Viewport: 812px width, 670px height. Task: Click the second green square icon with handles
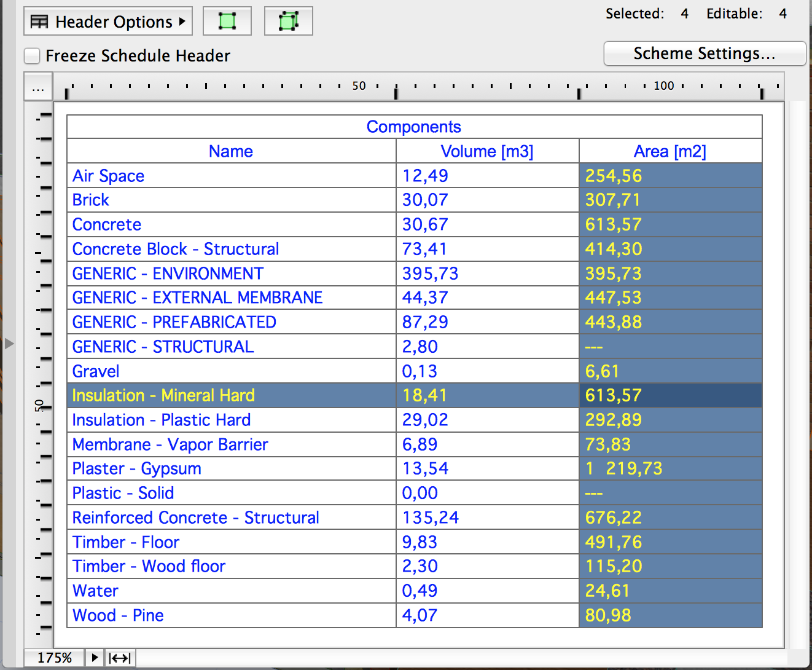point(288,22)
